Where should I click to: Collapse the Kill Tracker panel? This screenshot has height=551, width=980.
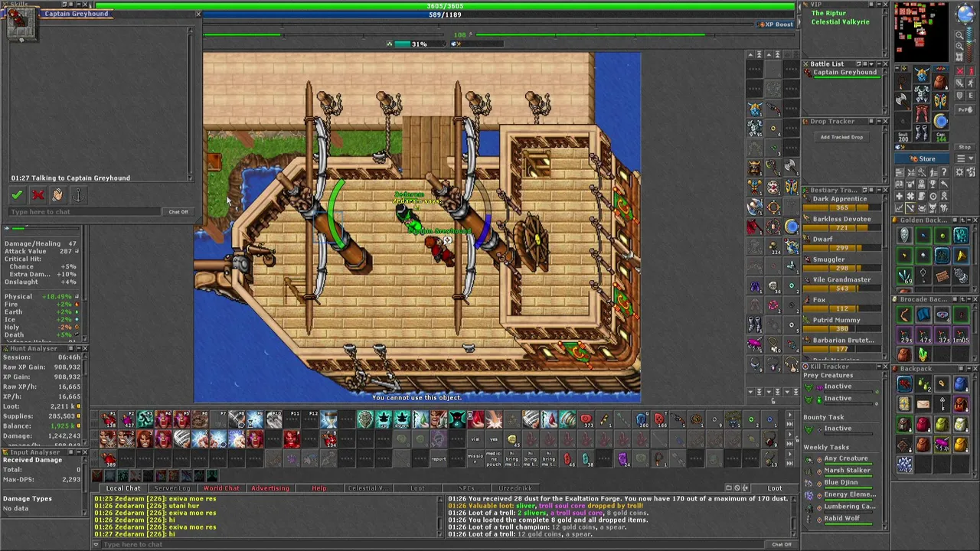pyautogui.click(x=878, y=367)
